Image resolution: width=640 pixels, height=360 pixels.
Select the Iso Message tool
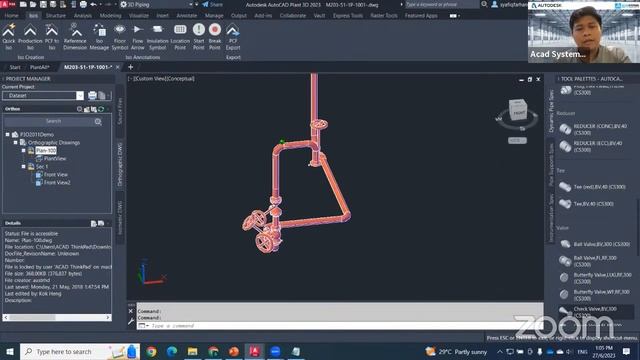tap(99, 36)
